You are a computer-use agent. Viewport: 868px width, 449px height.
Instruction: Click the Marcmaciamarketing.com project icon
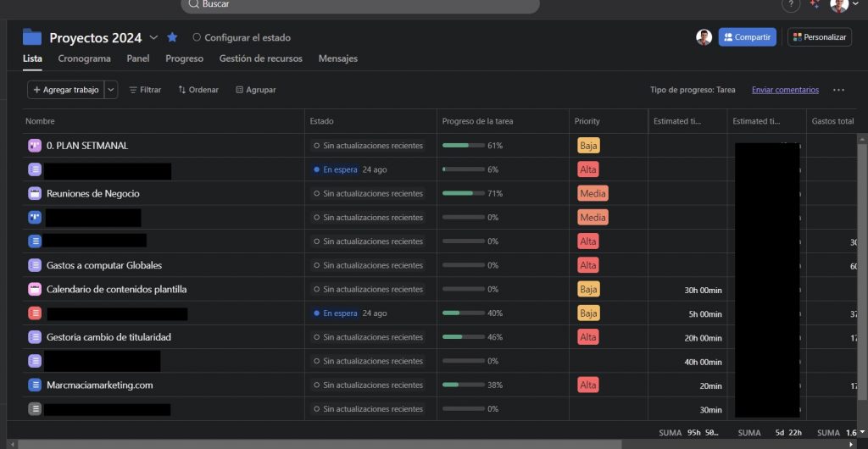click(x=35, y=385)
